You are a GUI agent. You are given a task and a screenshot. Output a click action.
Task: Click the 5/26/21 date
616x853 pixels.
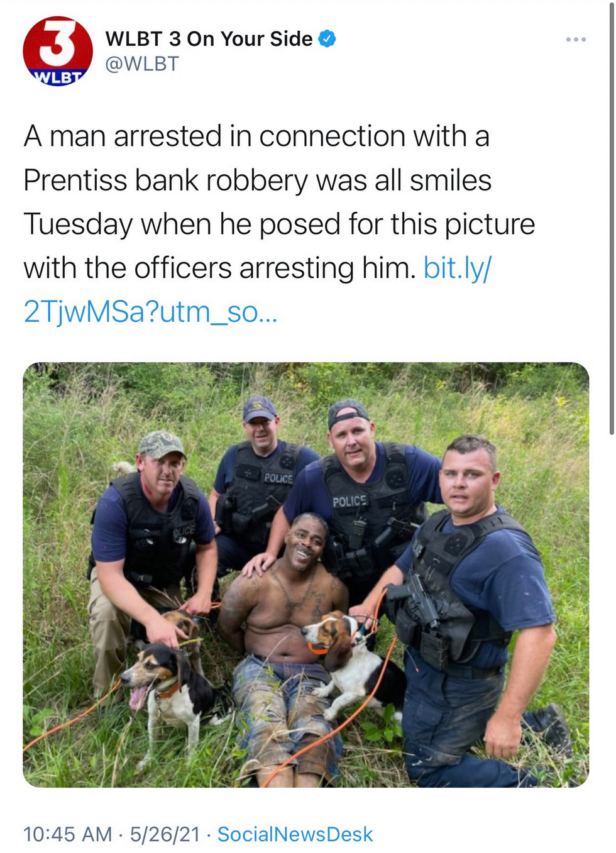pos(165,834)
